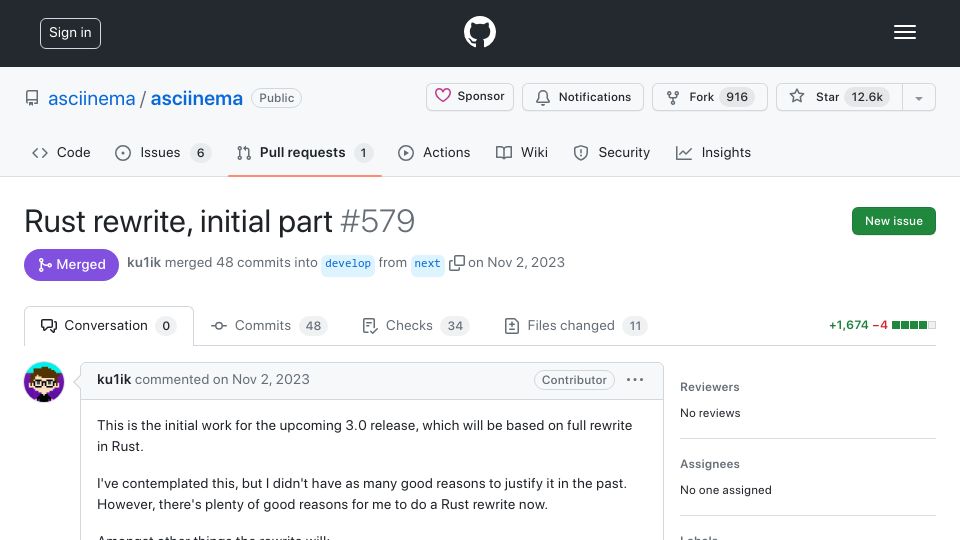Open the asciinema repository name link
Viewport: 960px width, 540px height.
pyautogui.click(x=197, y=98)
